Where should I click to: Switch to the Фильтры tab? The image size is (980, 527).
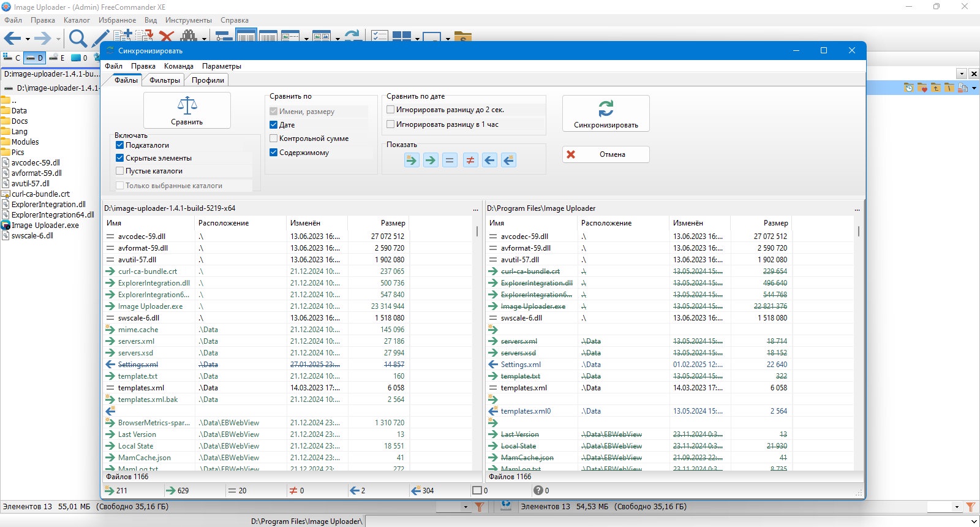[165, 80]
